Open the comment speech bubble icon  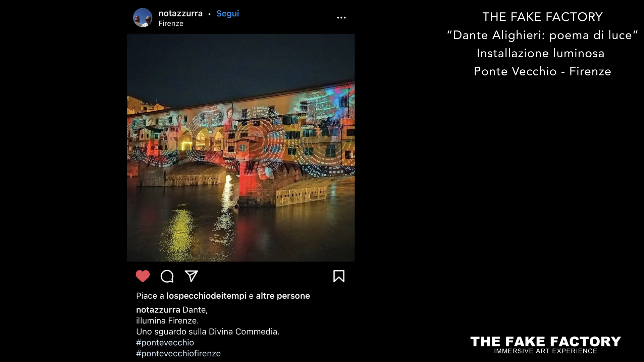[x=167, y=276]
